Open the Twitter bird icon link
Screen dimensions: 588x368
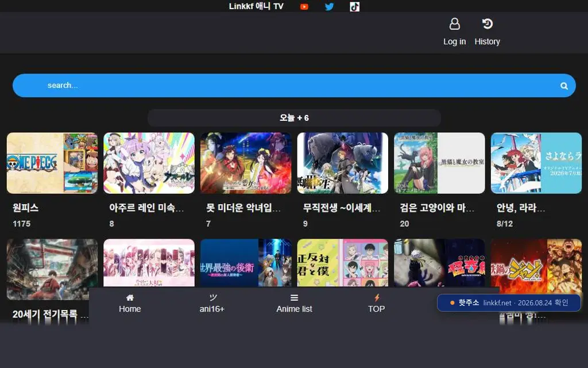click(x=329, y=7)
